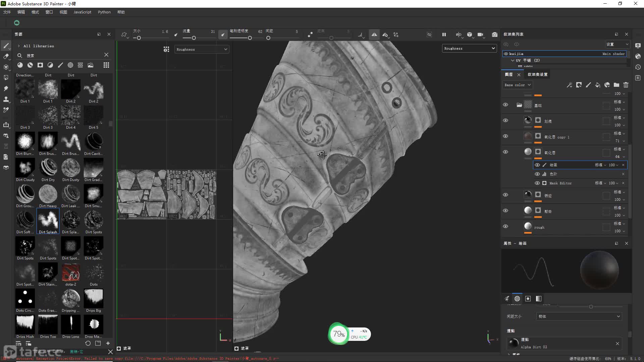The height and width of the screenshot is (362, 644).
Task: Collapse the UV 平铺 (2) node
Action: 513,60
